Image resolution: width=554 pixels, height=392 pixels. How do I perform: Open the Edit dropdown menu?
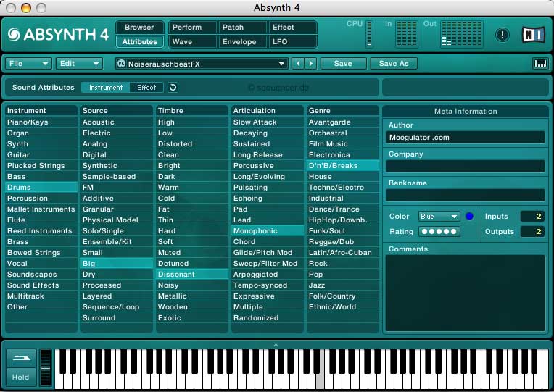click(x=79, y=64)
